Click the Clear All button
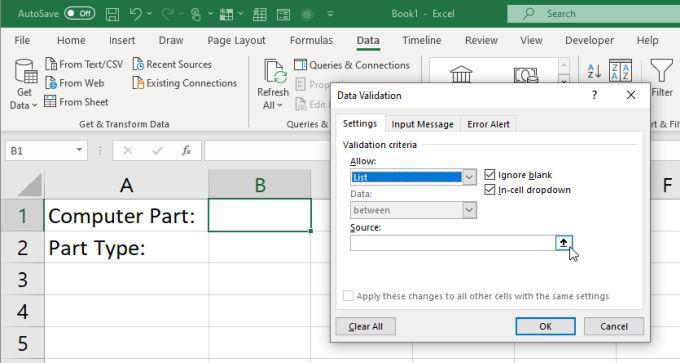Image resolution: width=680 pixels, height=363 pixels. coord(366,326)
